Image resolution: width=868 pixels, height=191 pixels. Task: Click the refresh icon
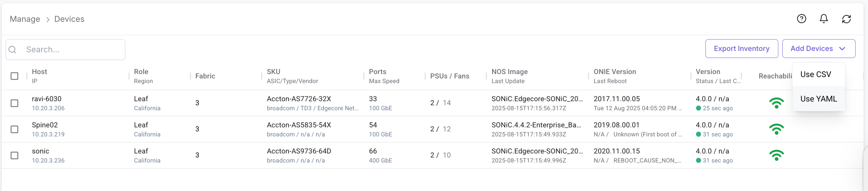pyautogui.click(x=847, y=19)
